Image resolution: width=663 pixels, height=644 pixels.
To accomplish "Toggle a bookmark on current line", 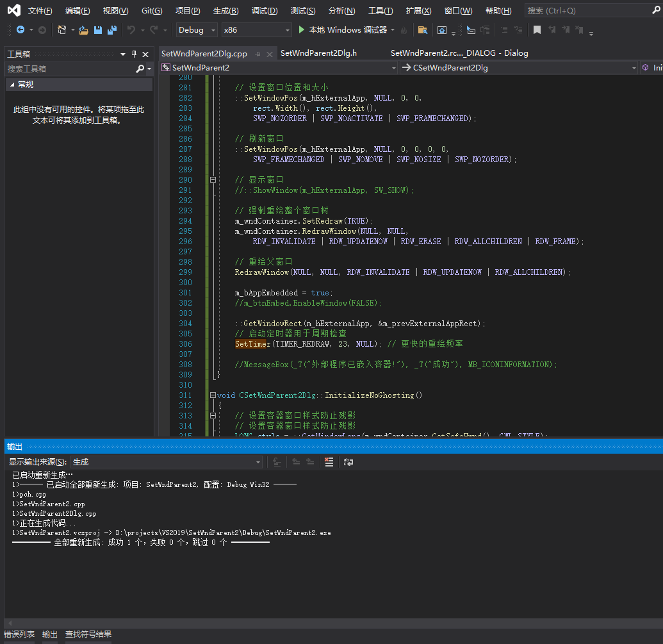I will click(x=537, y=29).
